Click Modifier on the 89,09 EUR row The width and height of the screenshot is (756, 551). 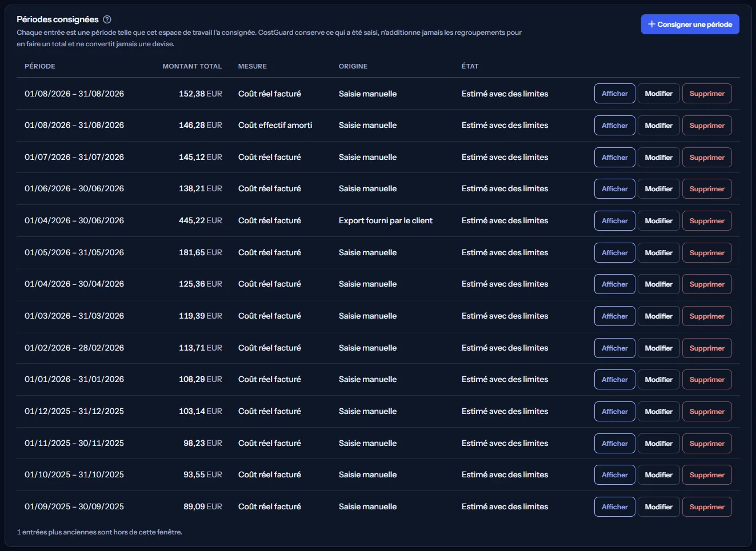pyautogui.click(x=658, y=507)
